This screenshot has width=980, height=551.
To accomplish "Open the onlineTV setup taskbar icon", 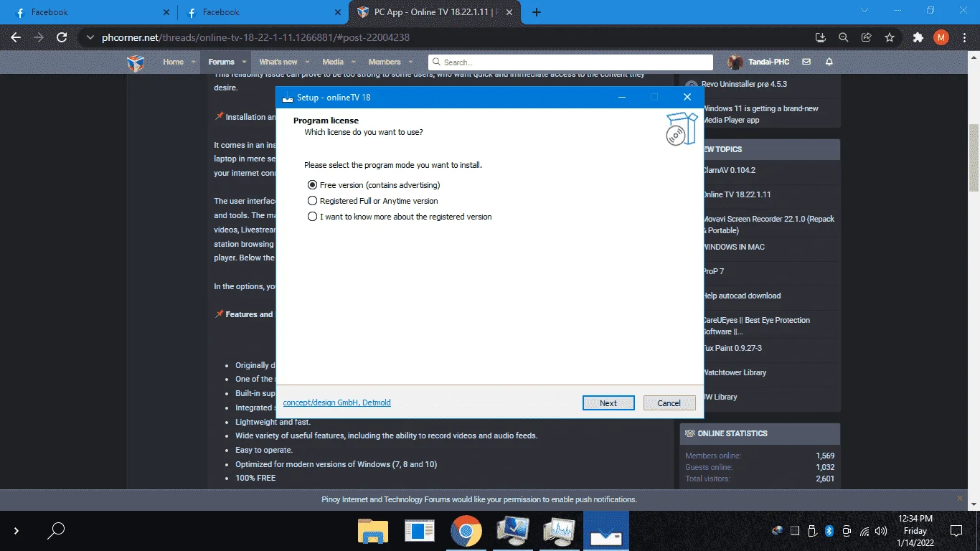I will (606, 531).
